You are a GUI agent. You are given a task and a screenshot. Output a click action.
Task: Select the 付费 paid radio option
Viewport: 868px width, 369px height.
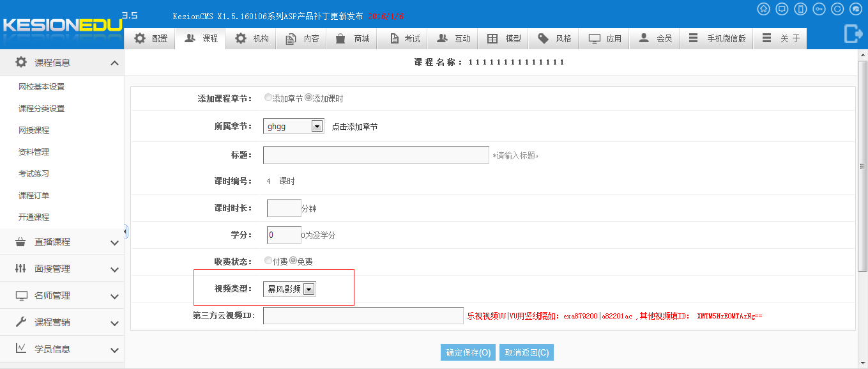pyautogui.click(x=268, y=261)
